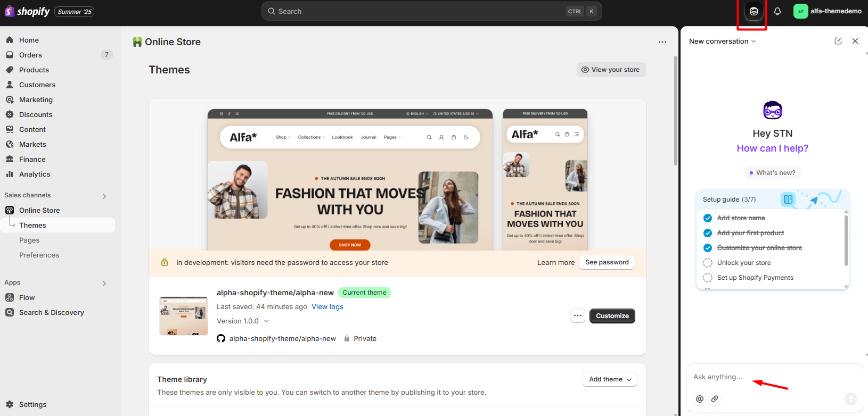Click the Flow app icon

(10, 297)
